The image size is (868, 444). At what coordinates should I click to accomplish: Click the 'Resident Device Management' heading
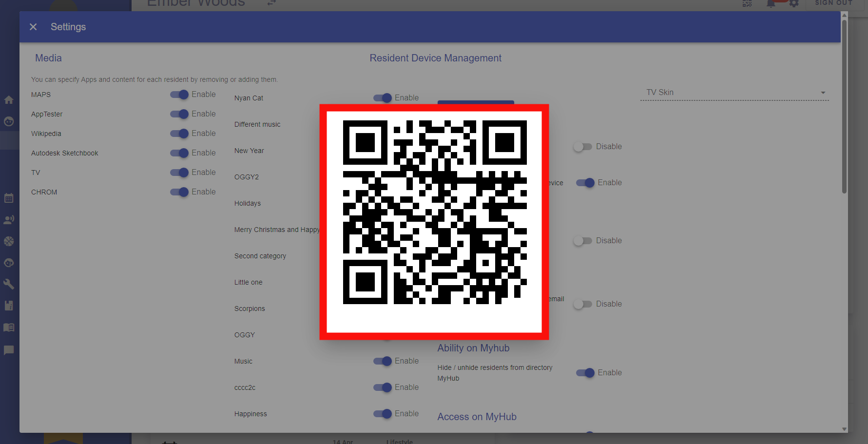[435, 58]
